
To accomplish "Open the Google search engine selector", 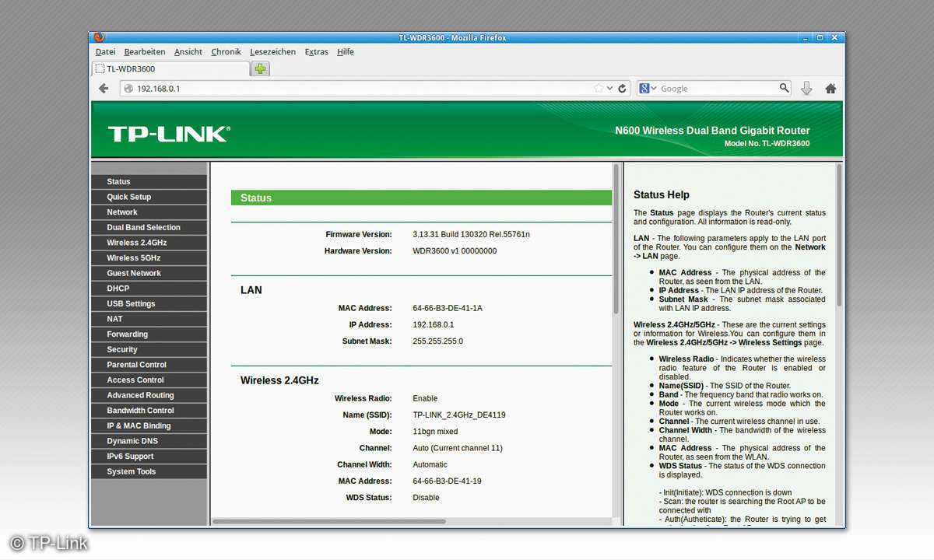I will [x=648, y=89].
